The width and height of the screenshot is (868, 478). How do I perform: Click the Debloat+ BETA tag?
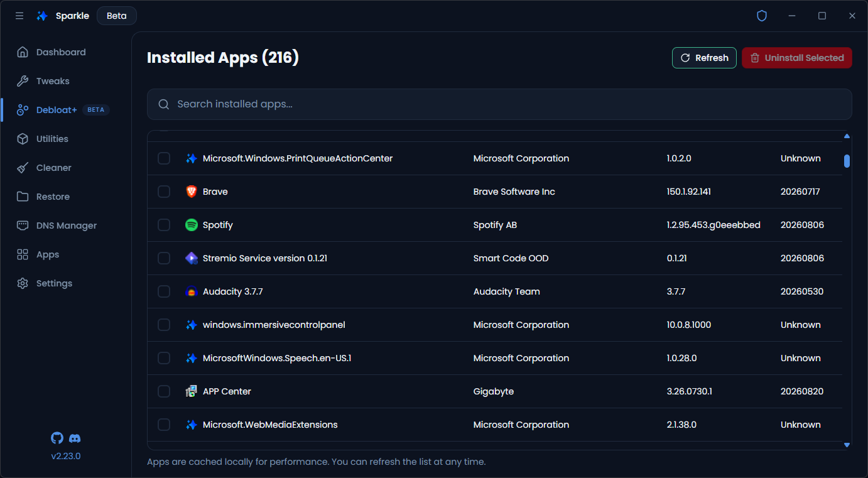tap(96, 110)
